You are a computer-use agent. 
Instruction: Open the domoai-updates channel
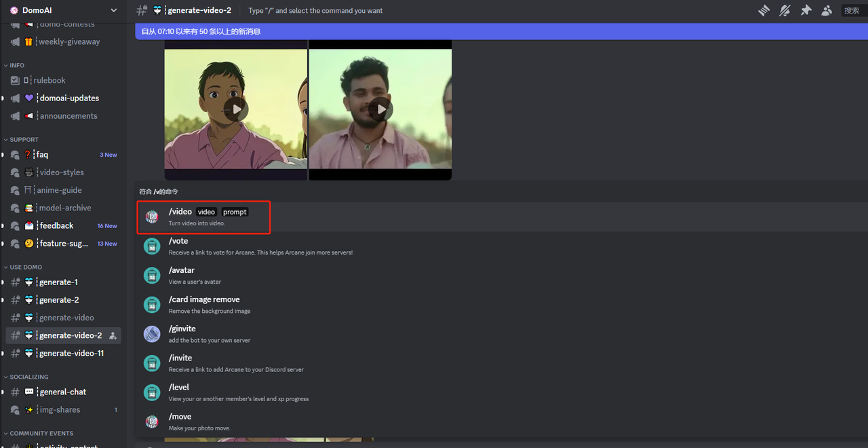tap(63, 98)
